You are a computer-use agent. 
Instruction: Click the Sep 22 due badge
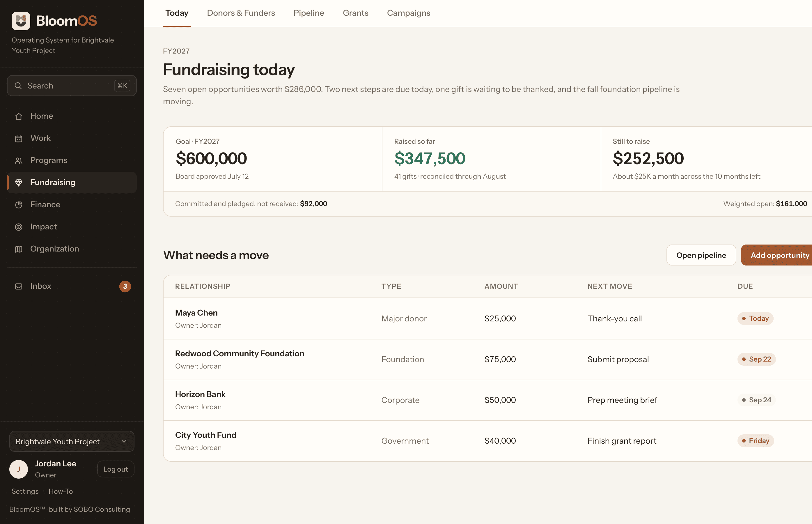point(756,359)
